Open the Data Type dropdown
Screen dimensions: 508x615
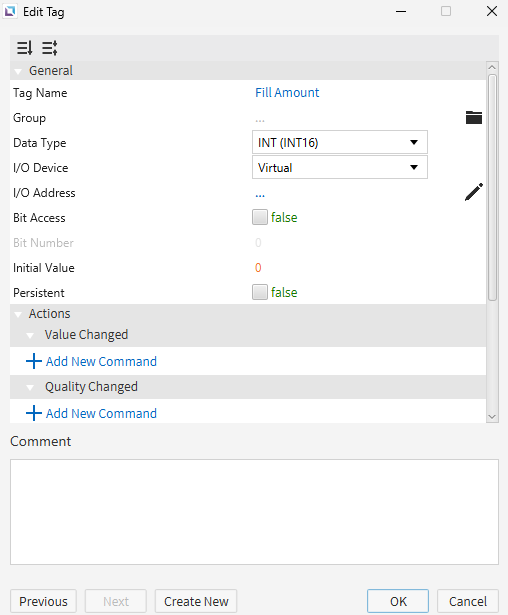tap(340, 142)
